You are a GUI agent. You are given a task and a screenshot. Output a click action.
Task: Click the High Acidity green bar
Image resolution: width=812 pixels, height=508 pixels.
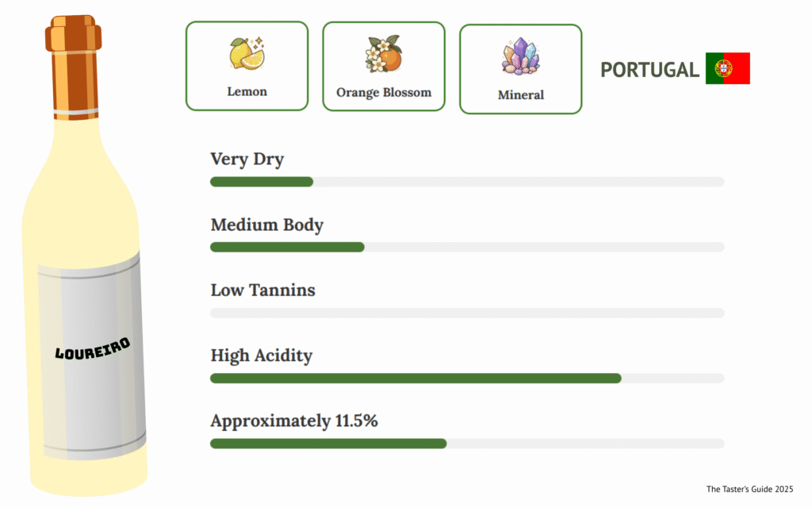(x=415, y=378)
